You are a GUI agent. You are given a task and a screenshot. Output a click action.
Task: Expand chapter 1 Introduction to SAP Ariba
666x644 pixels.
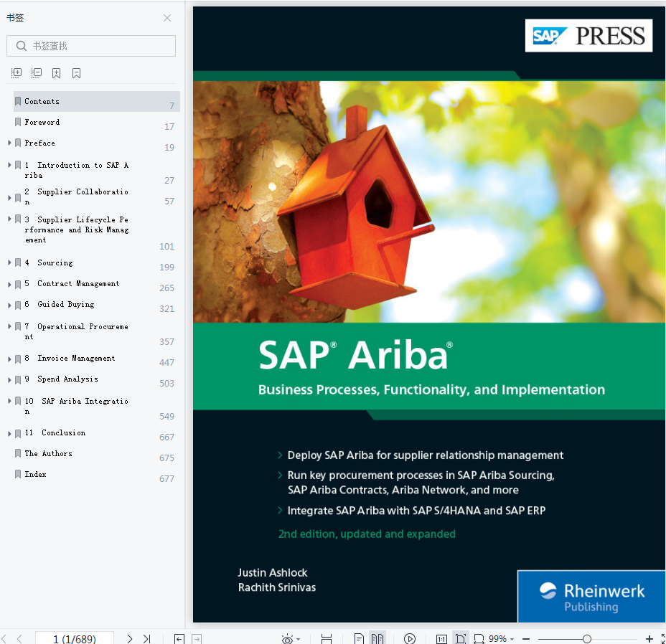[9, 165]
